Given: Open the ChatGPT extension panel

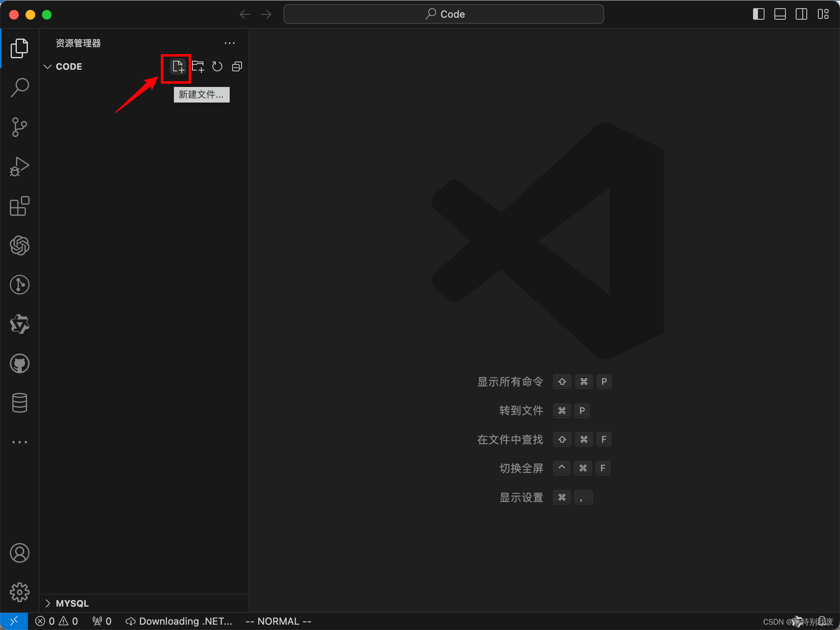Looking at the screenshot, I should (x=19, y=245).
